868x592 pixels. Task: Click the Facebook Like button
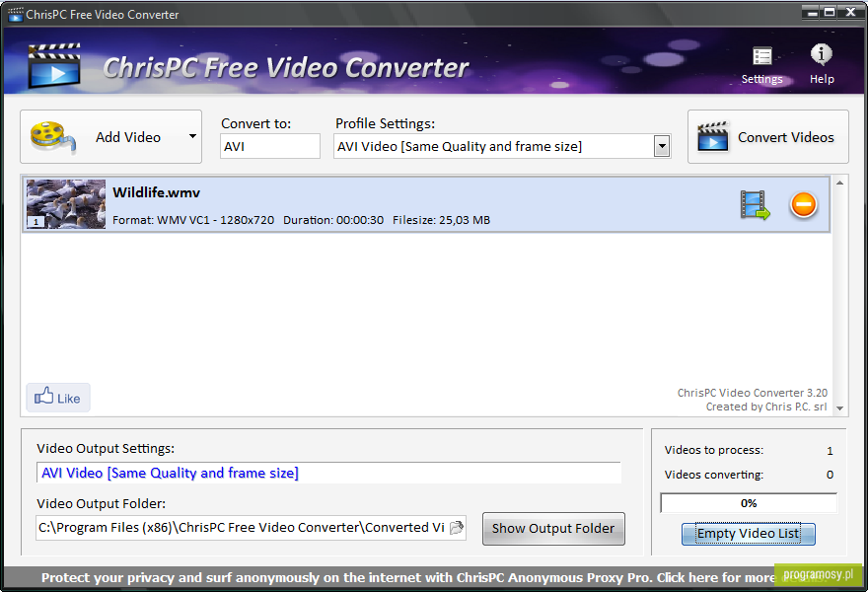tap(58, 398)
